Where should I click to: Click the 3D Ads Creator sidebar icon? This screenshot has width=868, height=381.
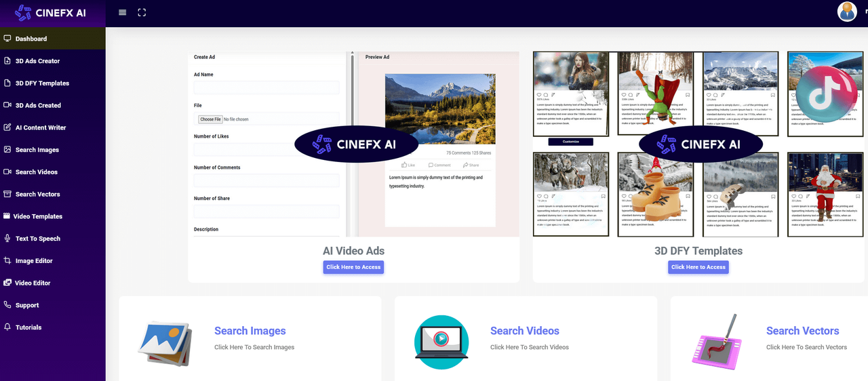(7, 61)
